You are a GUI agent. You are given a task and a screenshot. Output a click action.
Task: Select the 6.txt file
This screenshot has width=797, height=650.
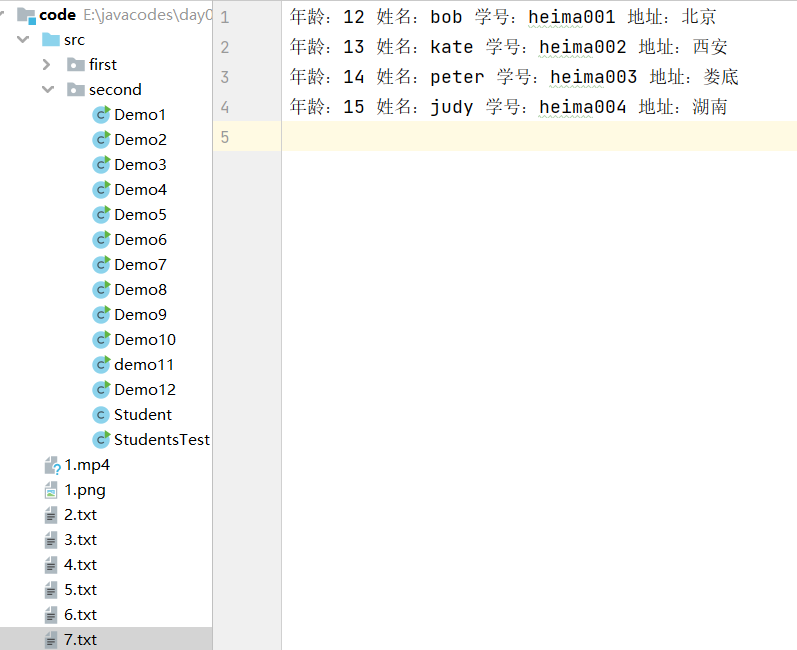[80, 614]
